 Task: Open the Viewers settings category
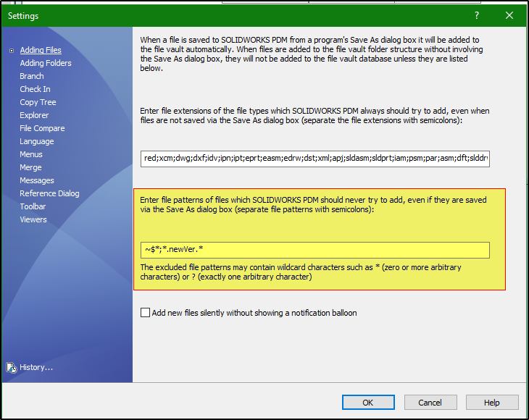(x=33, y=219)
